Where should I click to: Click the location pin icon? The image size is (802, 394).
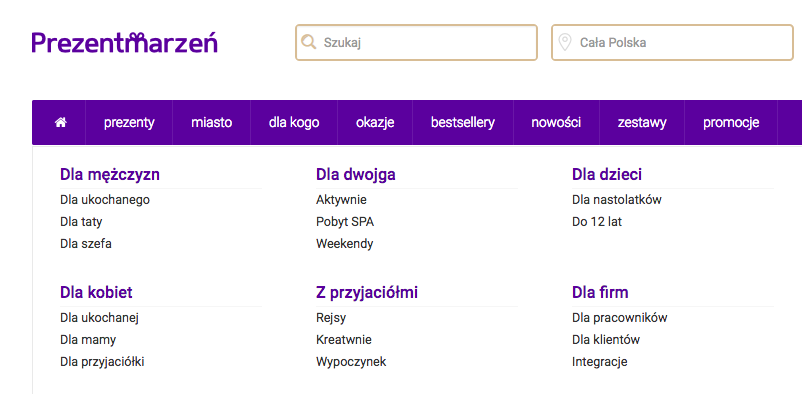[x=565, y=42]
